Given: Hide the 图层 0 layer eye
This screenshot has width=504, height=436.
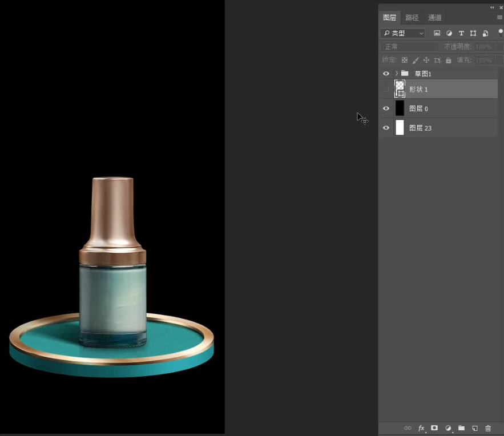Looking at the screenshot, I should click(386, 108).
